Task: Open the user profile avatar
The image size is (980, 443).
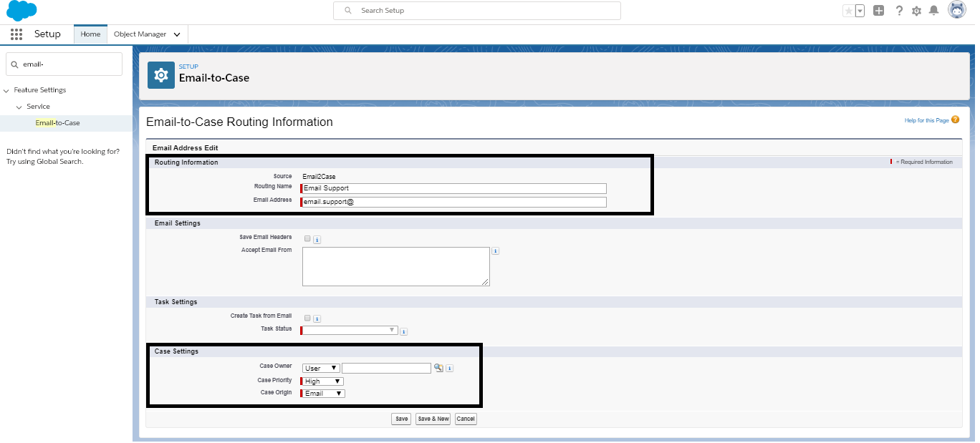Action: tap(956, 10)
